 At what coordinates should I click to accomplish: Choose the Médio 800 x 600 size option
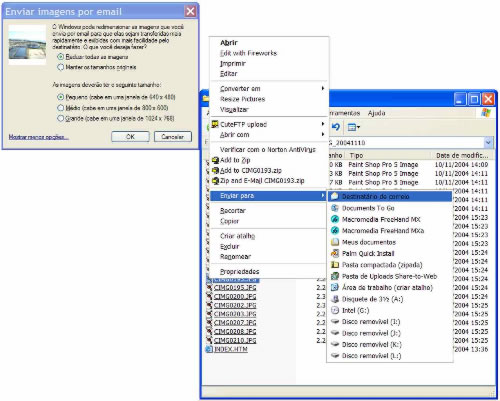[60, 108]
